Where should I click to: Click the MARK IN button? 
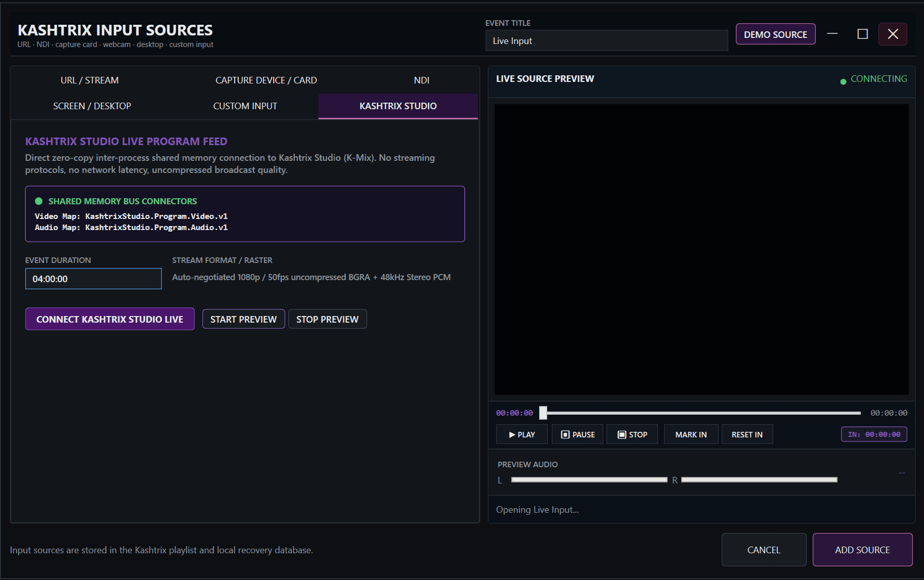tap(691, 434)
